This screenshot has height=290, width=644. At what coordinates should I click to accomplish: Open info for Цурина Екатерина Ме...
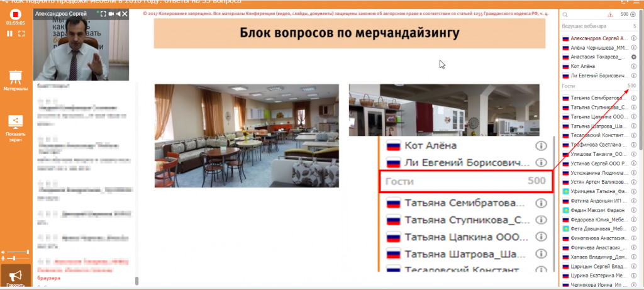point(633,275)
